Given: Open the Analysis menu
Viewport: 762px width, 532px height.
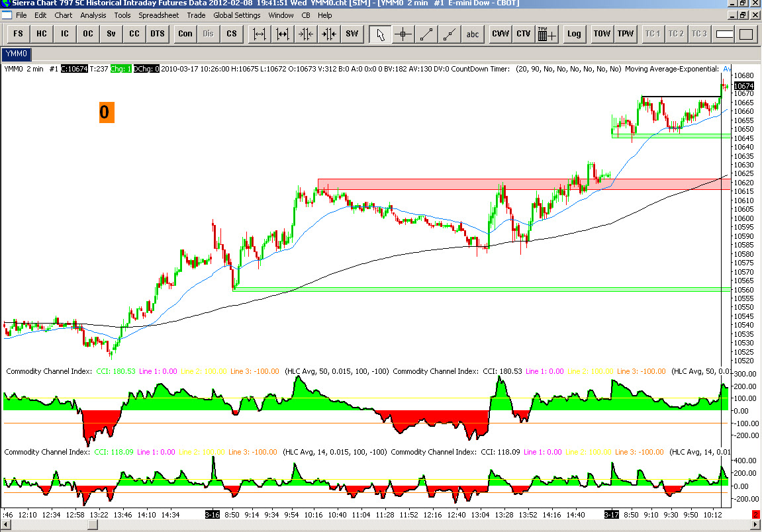Looking at the screenshot, I should point(93,15).
